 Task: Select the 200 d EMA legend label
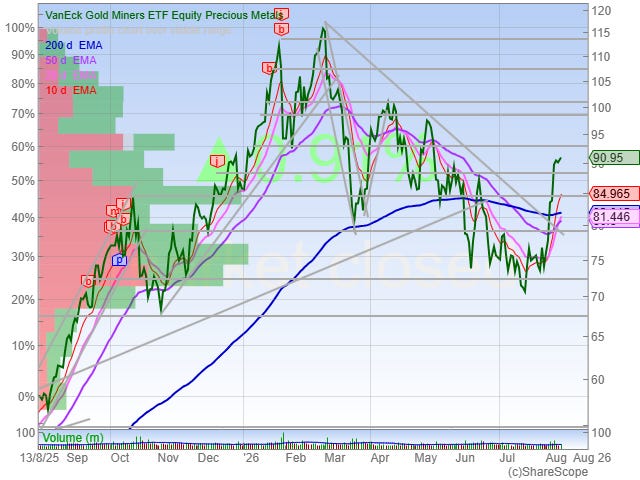point(73,45)
